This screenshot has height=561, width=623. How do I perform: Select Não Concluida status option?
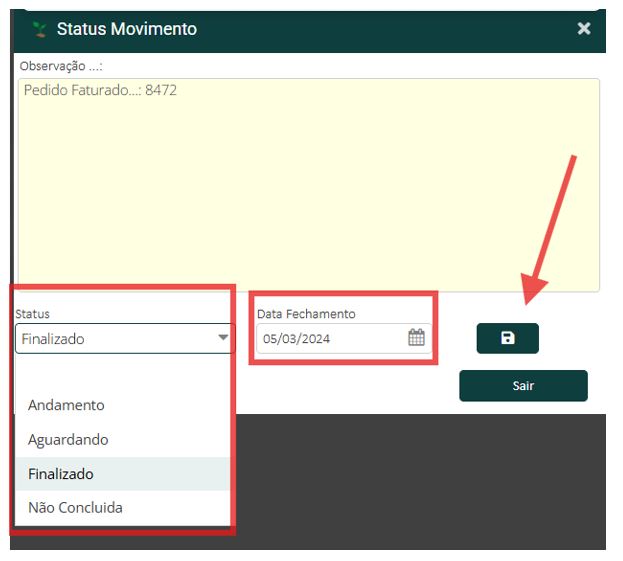(75, 507)
